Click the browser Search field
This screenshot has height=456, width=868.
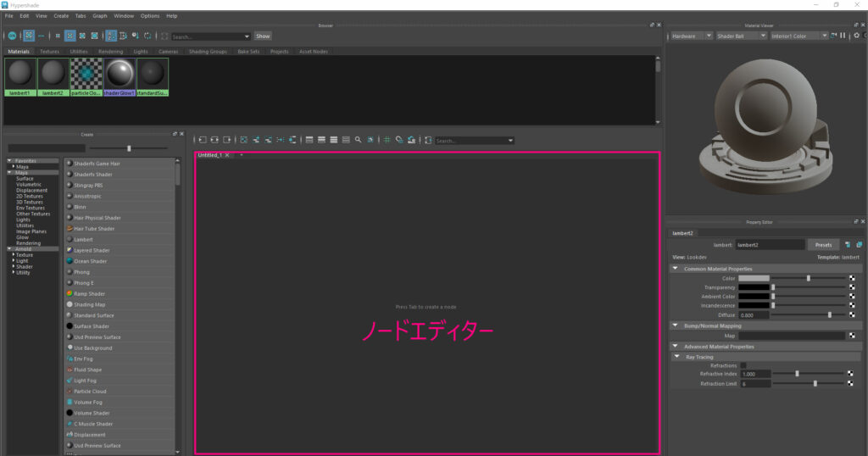point(210,36)
